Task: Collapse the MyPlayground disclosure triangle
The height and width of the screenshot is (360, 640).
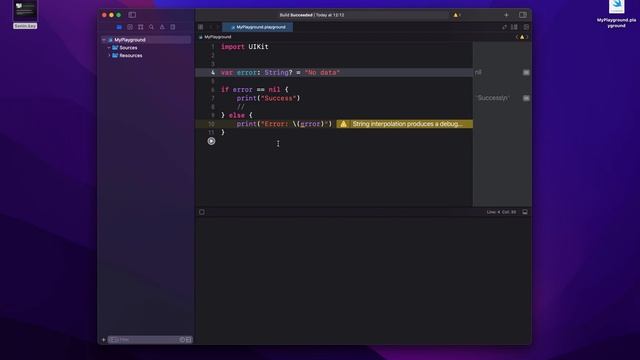Action: 104,40
